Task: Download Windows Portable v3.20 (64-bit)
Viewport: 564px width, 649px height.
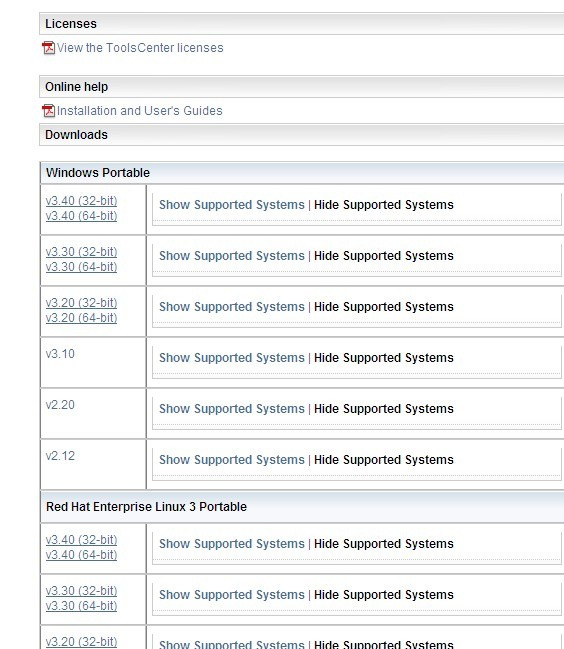Action: pyautogui.click(x=82, y=318)
